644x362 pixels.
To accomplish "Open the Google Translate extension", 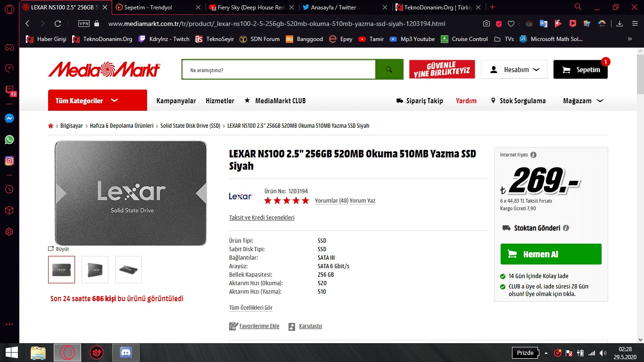I will (x=544, y=24).
